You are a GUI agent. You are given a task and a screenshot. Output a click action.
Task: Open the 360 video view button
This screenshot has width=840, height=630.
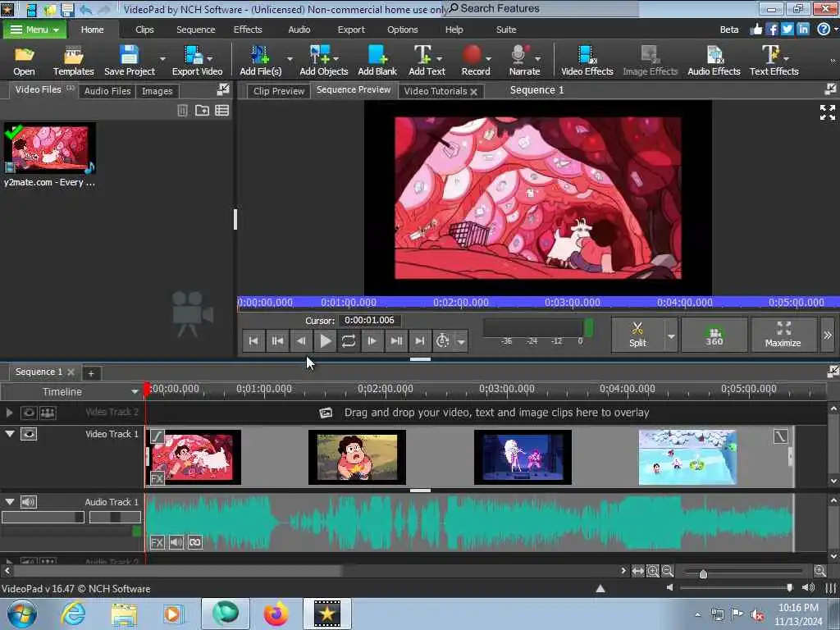click(714, 335)
